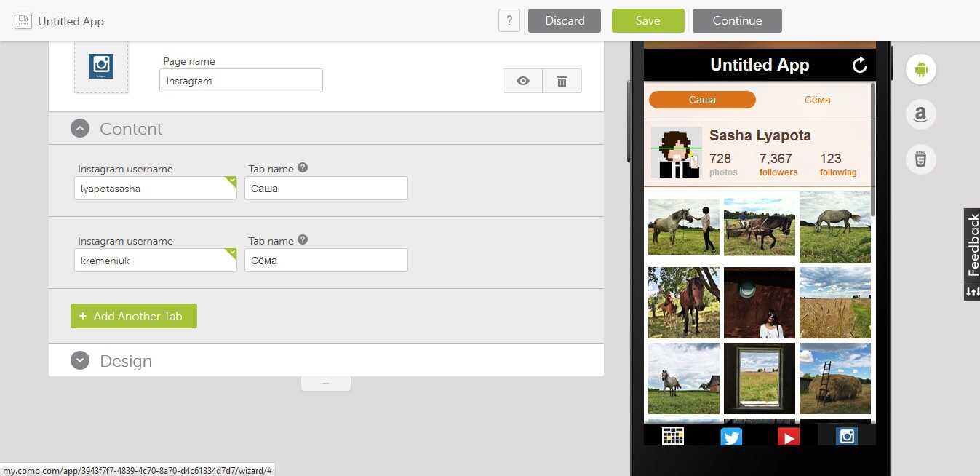Select the HTML5 platform preview icon
The width and height of the screenshot is (980, 476).
pyautogui.click(x=920, y=159)
